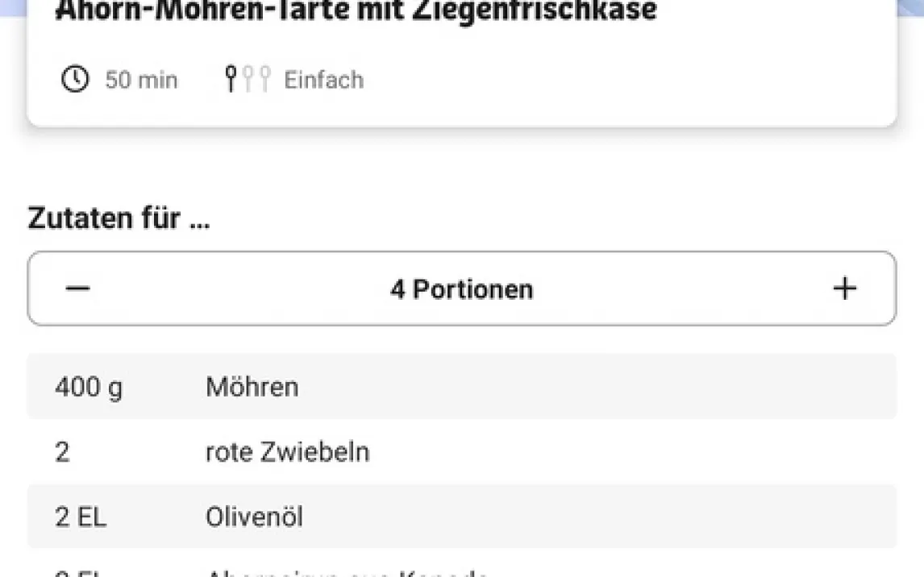The width and height of the screenshot is (924, 577).
Task: Click the 4 Portionen counter label
Action: 461,288
